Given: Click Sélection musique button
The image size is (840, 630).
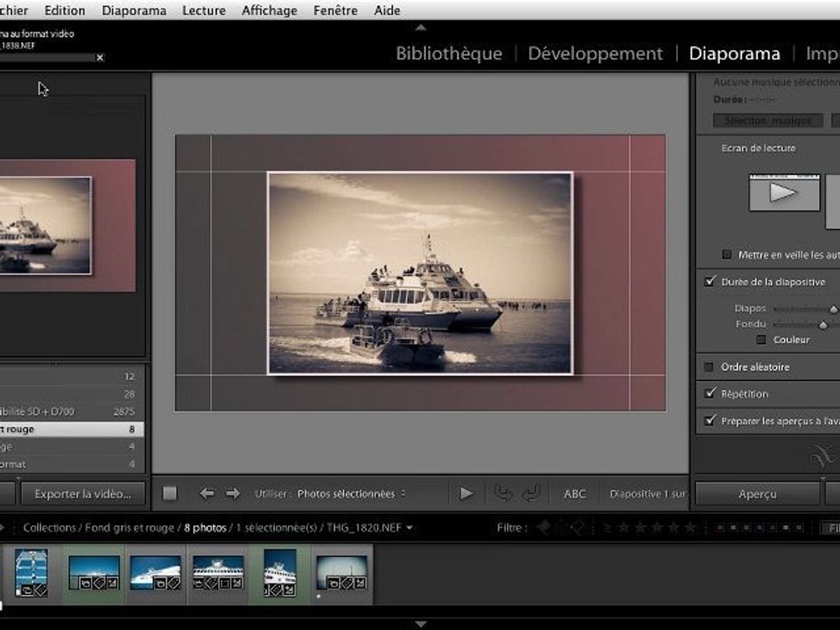Looking at the screenshot, I should pos(767,121).
